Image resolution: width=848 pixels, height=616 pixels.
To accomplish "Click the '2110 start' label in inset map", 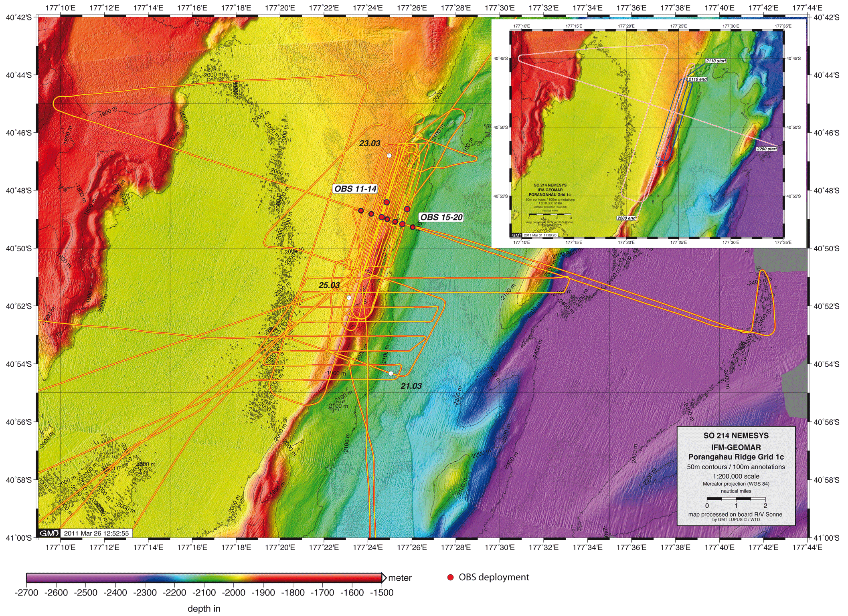I will tap(716, 61).
